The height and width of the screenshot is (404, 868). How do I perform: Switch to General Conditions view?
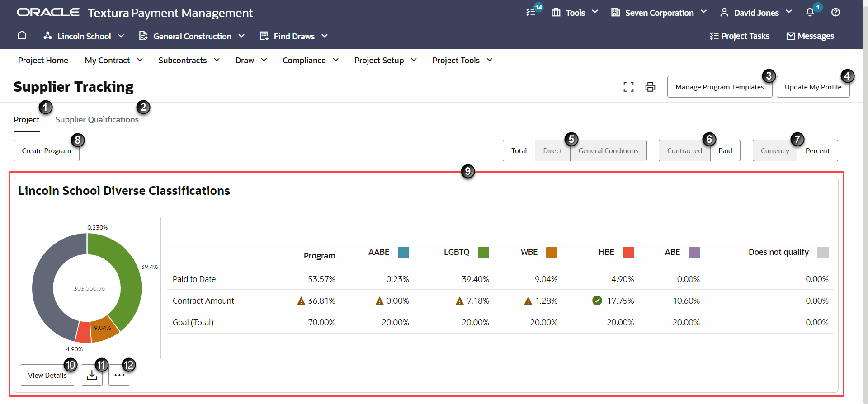(609, 150)
